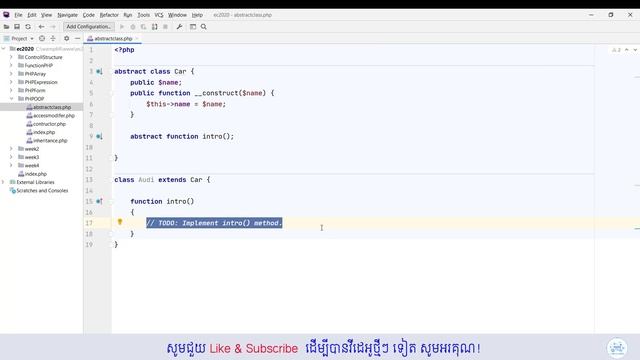Open the Edit menu
The height and width of the screenshot is (360, 640).
click(x=32, y=15)
